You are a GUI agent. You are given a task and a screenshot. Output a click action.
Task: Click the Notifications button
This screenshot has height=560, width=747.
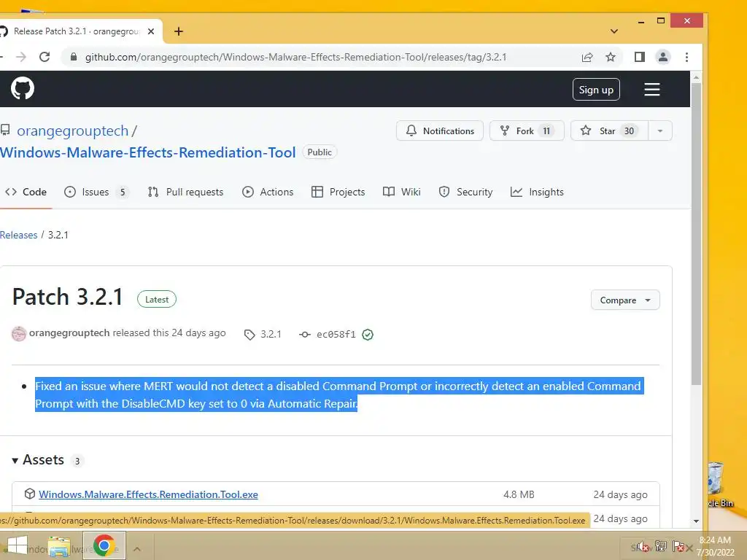440,131
